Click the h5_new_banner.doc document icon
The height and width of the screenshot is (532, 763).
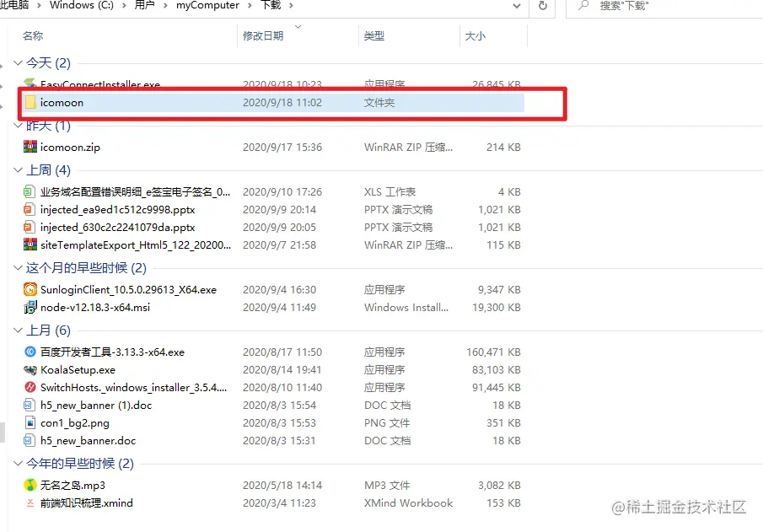coord(30,440)
